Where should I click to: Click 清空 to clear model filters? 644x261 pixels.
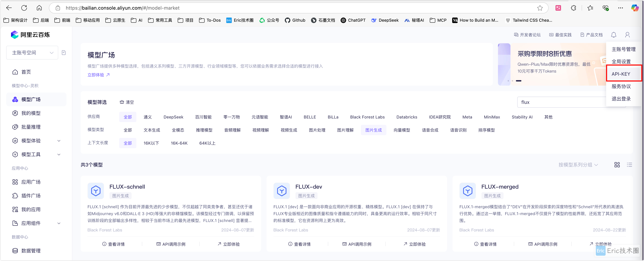click(x=127, y=102)
